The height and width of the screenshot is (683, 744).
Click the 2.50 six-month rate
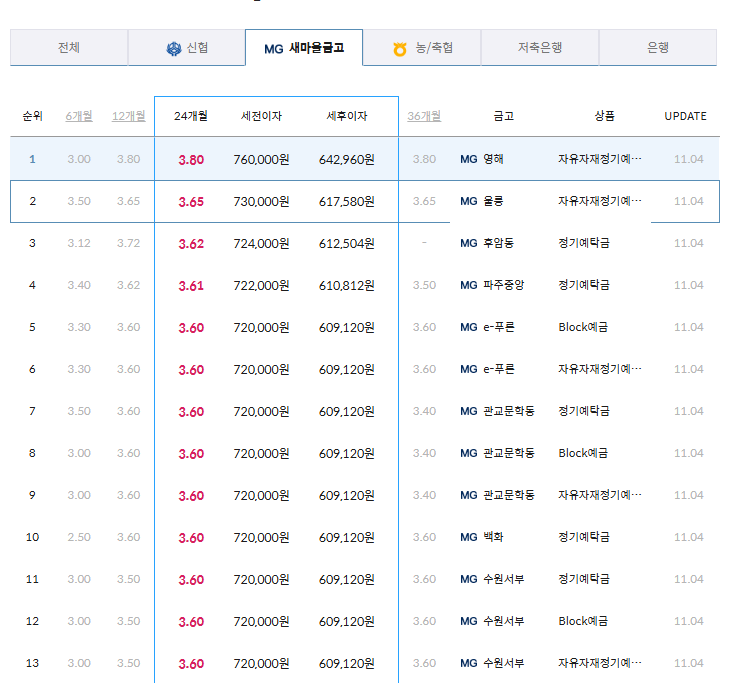[x=79, y=537]
